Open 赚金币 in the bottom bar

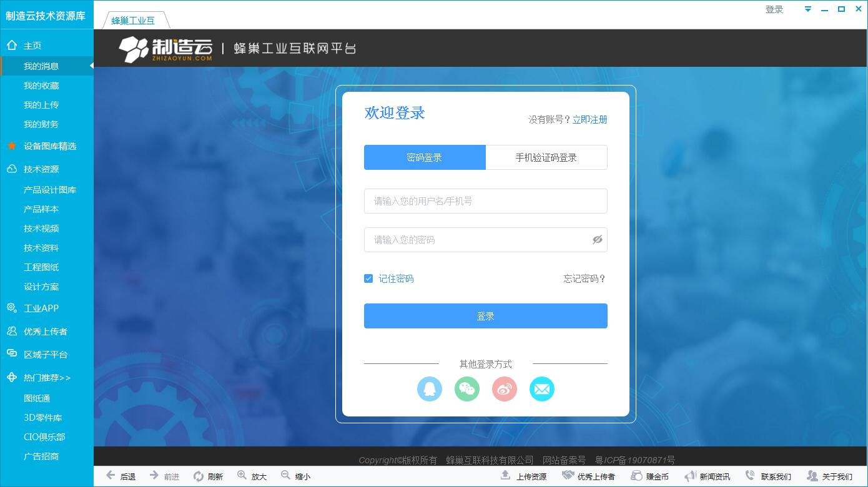click(650, 476)
